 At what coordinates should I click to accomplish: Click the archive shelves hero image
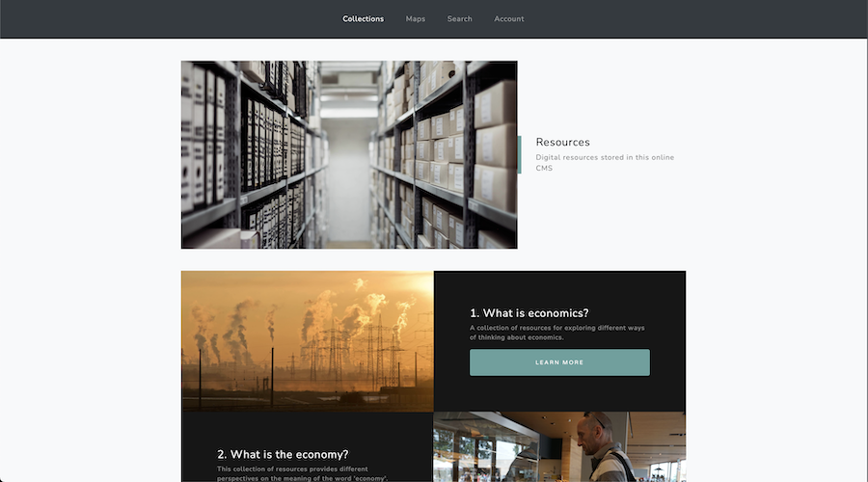click(348, 154)
